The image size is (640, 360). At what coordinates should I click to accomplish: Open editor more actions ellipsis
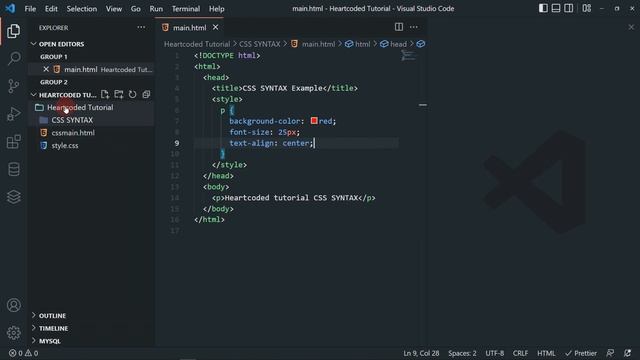(x=413, y=27)
